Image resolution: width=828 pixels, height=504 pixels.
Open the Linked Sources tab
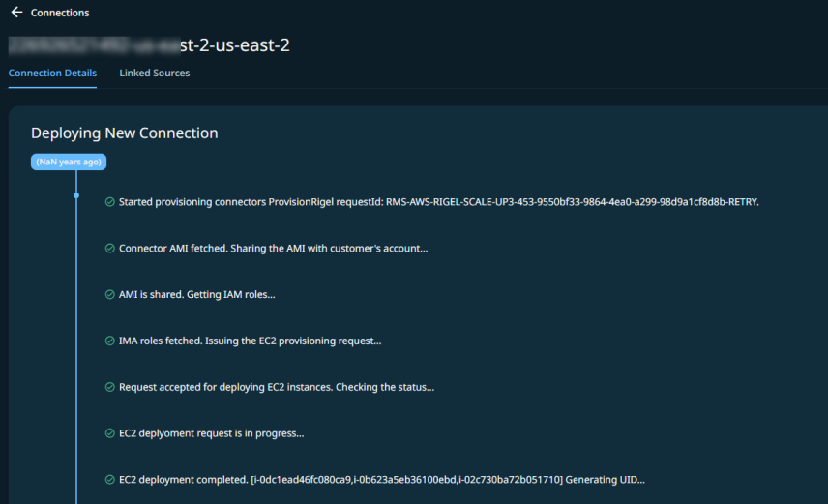point(154,73)
